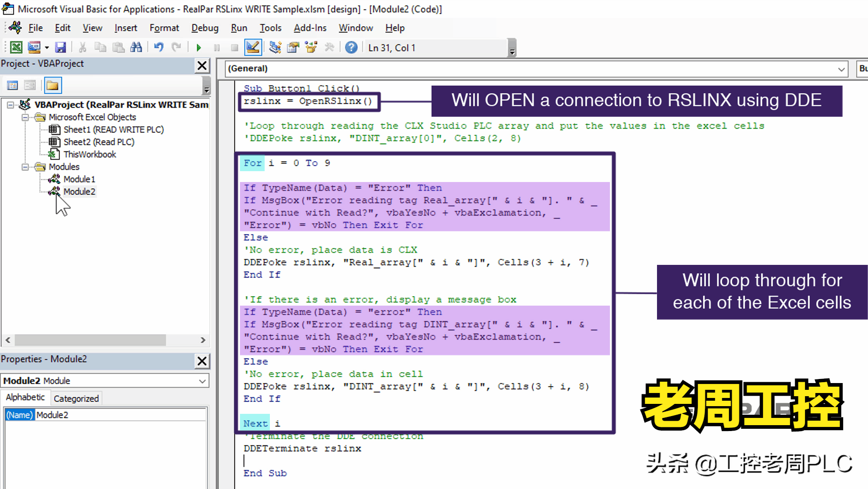Open the Insert menu
The height and width of the screenshot is (489, 868).
pyautogui.click(x=125, y=28)
